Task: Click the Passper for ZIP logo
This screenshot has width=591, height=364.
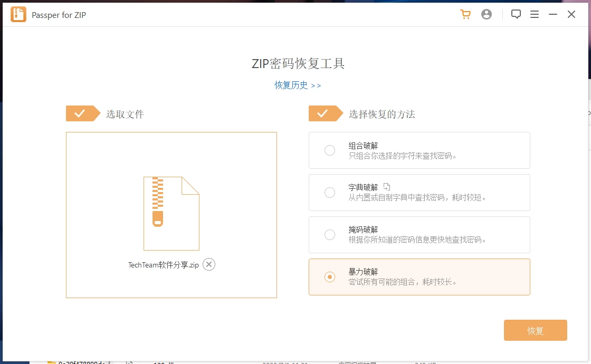Action: coord(18,14)
